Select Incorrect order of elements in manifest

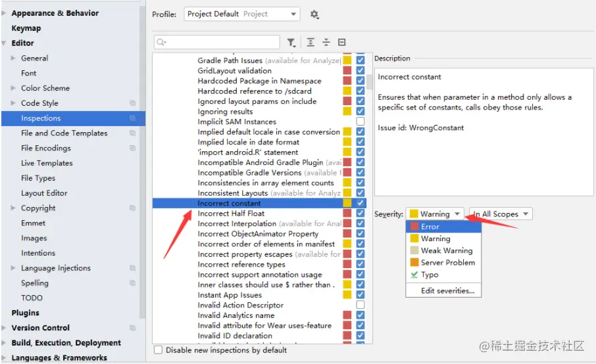point(266,244)
